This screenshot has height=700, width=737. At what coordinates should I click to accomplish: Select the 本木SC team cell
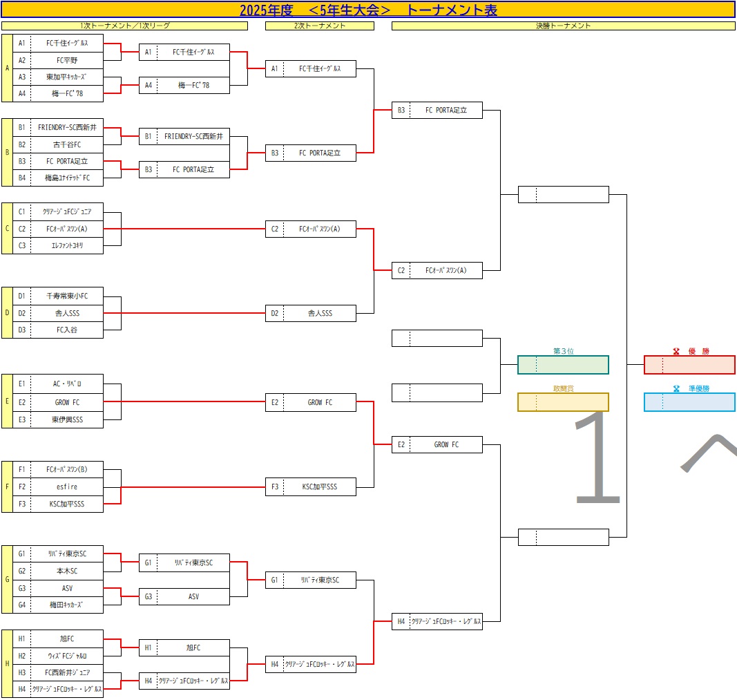pos(67,571)
